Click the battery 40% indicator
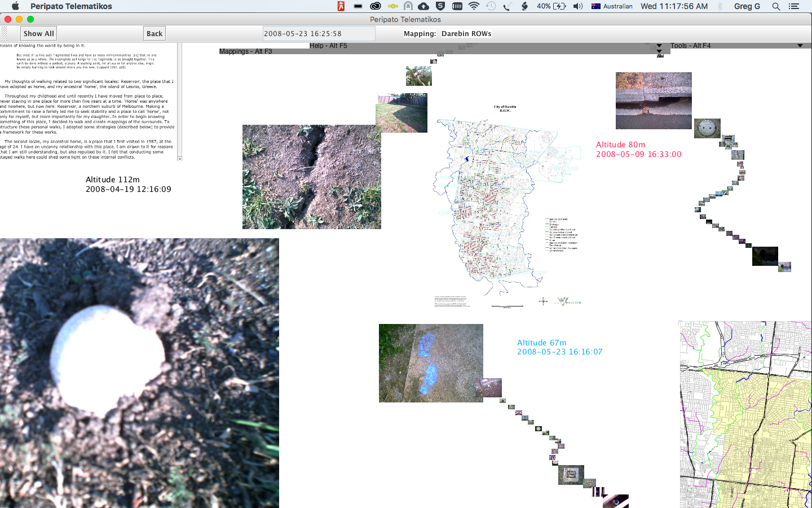812x508 pixels. (551, 6)
